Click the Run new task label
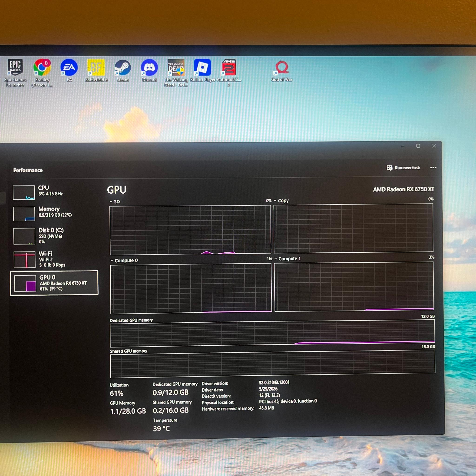 click(407, 168)
